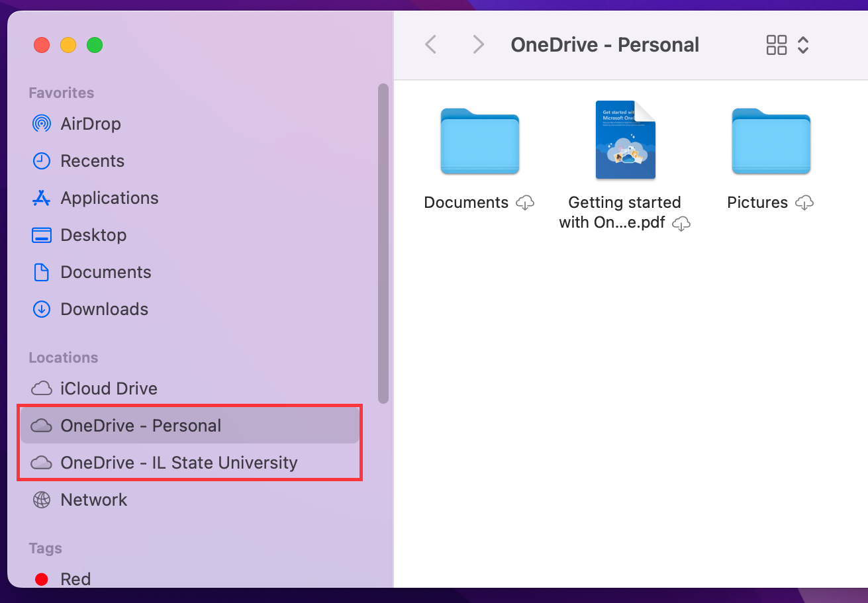Image resolution: width=868 pixels, height=603 pixels.
Task: Click the Favorites section header
Action: click(62, 93)
